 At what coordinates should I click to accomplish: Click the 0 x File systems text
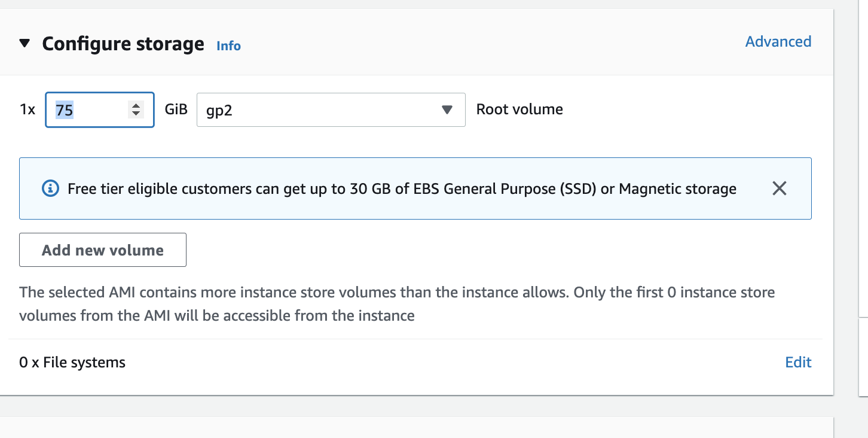click(72, 362)
